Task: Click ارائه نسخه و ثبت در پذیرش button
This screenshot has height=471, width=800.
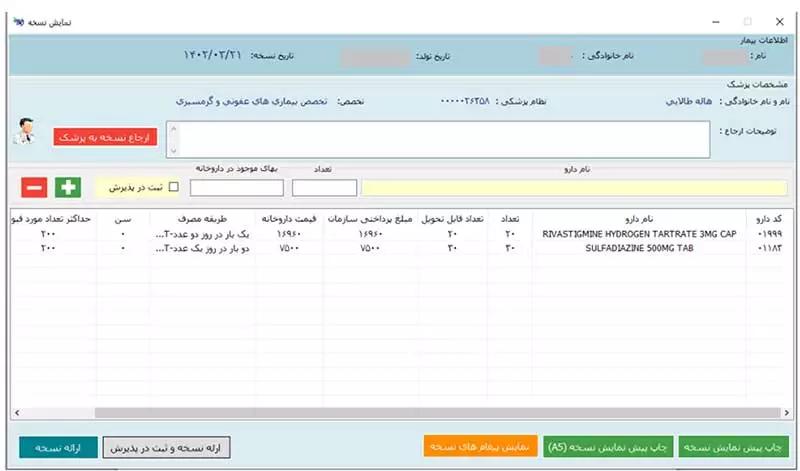Action: point(166,448)
